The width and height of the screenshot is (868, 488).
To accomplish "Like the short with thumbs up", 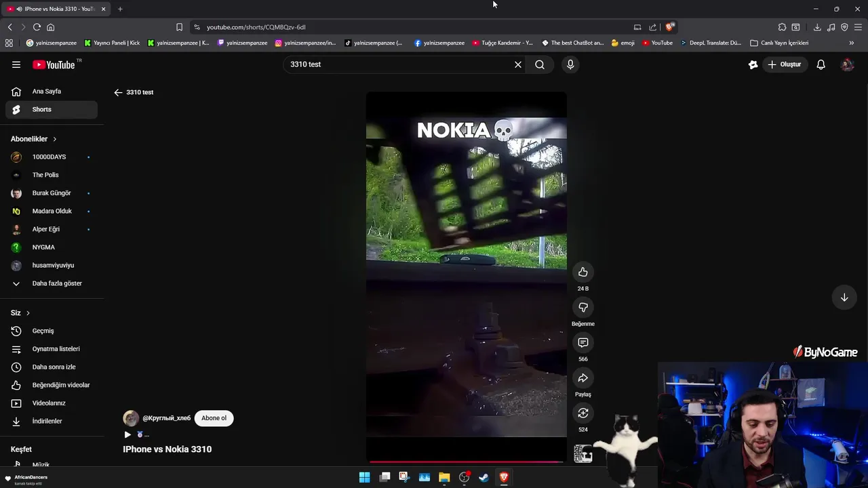I will (x=583, y=272).
